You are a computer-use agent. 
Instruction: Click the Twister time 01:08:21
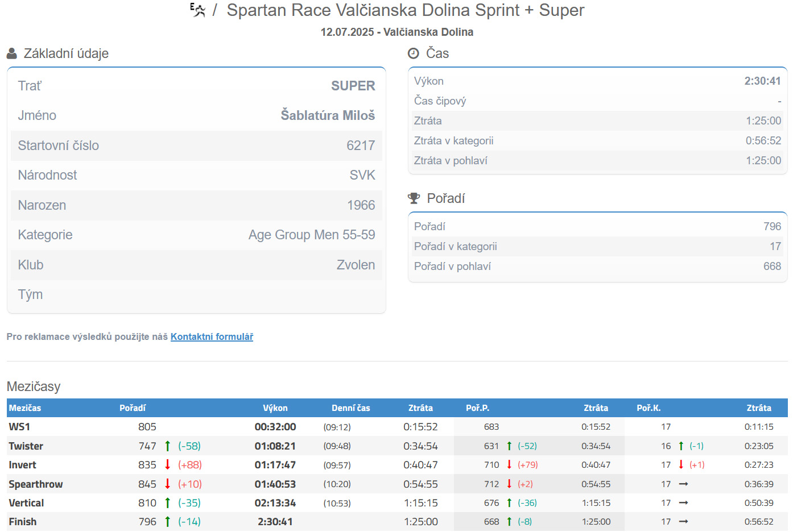(x=275, y=446)
